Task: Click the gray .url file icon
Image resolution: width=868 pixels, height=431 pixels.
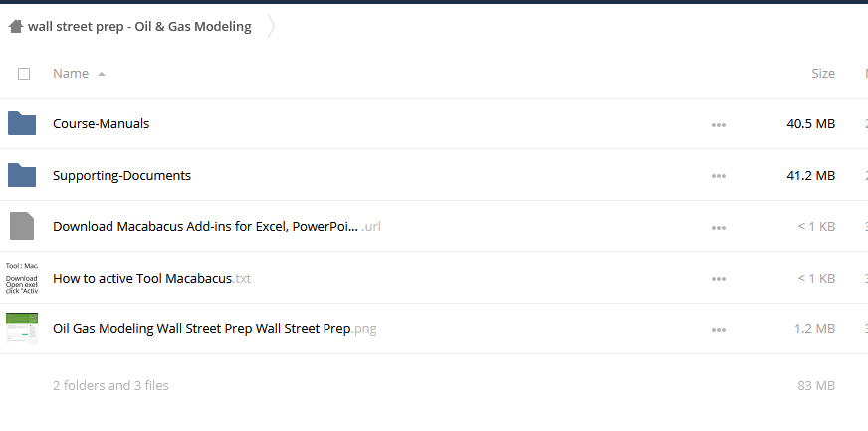Action: pos(22,226)
